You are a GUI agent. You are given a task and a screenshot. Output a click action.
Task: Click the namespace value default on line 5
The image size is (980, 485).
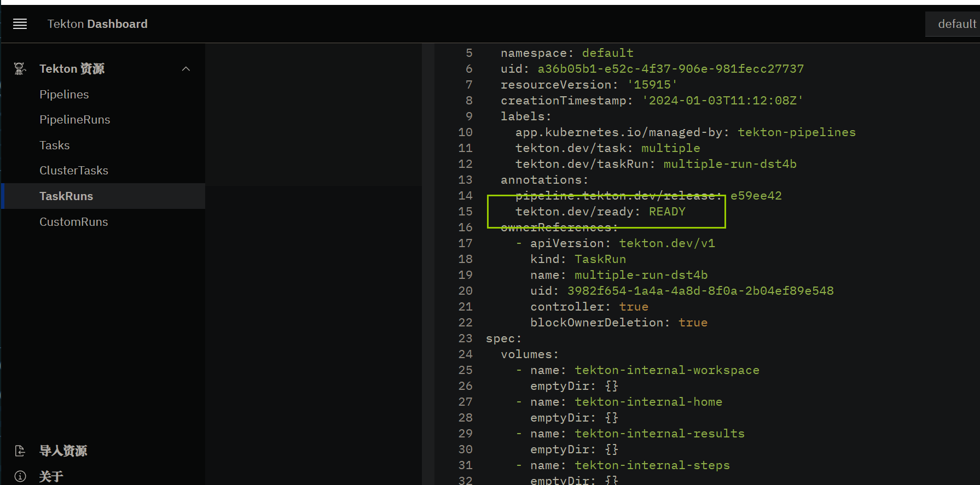(608, 53)
